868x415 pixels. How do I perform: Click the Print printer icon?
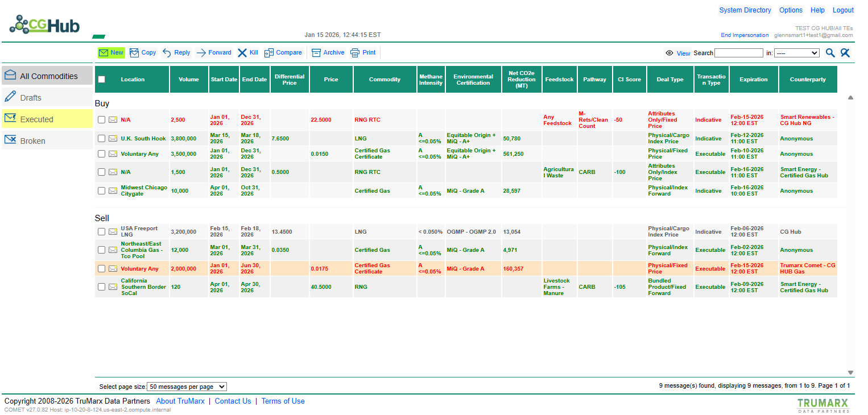[x=355, y=53]
